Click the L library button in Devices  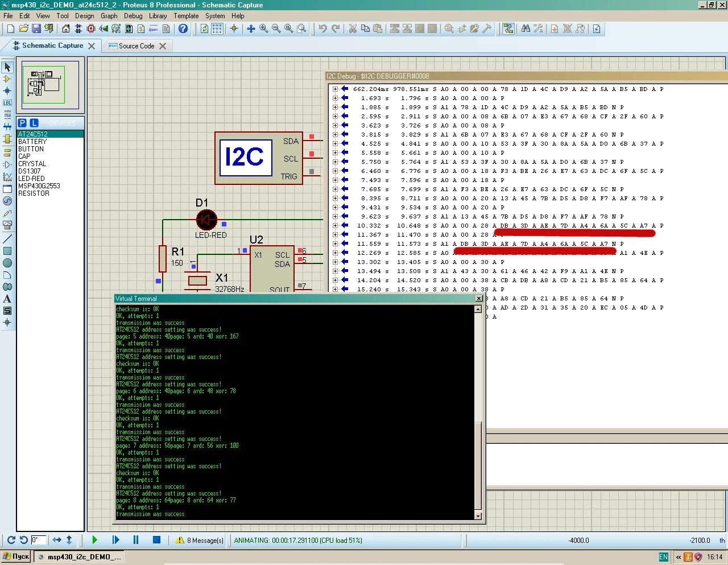point(34,123)
